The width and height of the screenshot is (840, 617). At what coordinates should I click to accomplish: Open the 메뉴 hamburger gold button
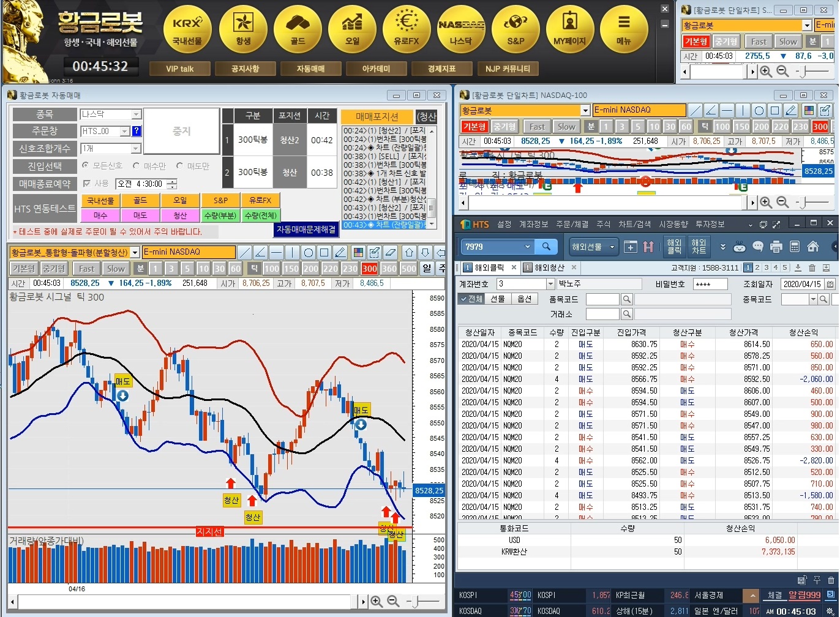point(624,29)
